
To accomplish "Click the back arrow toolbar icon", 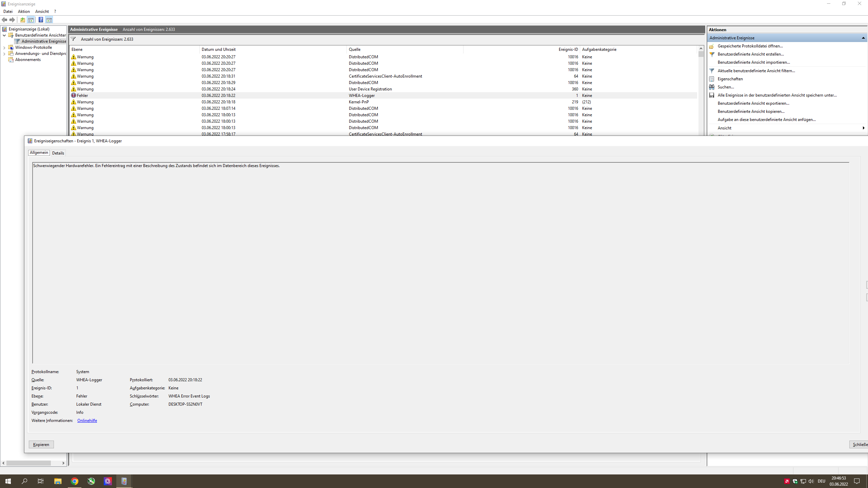I will coord(4,20).
